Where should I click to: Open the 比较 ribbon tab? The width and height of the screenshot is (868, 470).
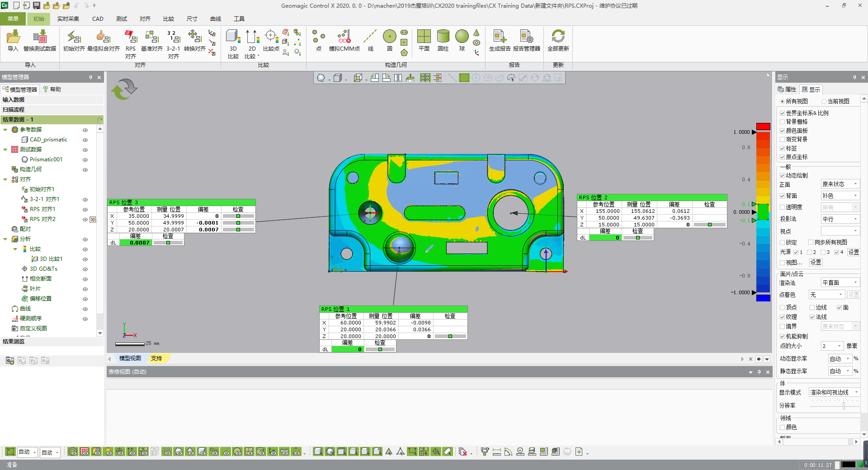169,19
